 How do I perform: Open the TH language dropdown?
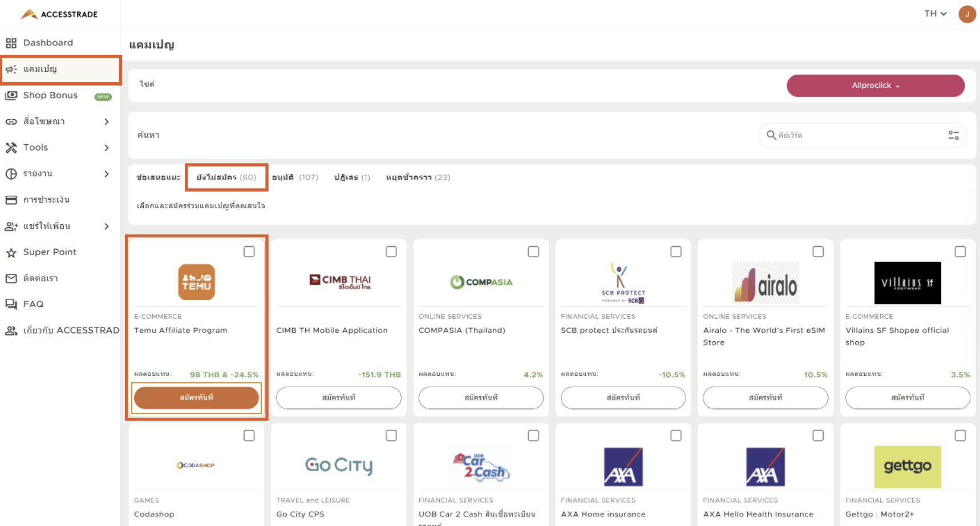coord(936,14)
